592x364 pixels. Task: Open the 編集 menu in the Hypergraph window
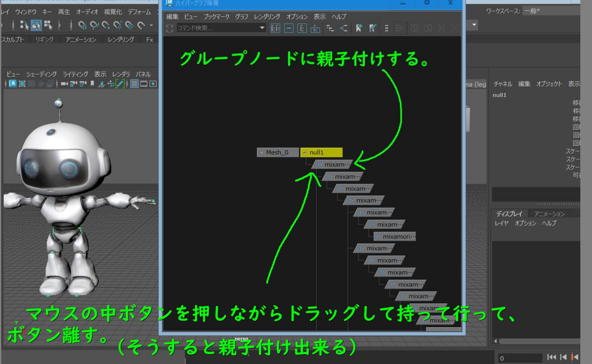click(x=172, y=16)
